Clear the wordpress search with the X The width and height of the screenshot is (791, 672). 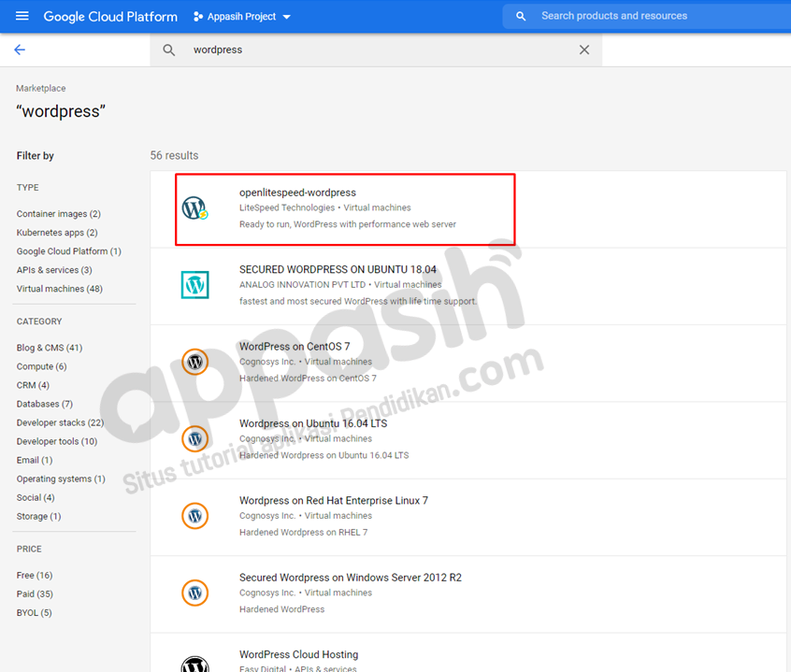point(584,50)
